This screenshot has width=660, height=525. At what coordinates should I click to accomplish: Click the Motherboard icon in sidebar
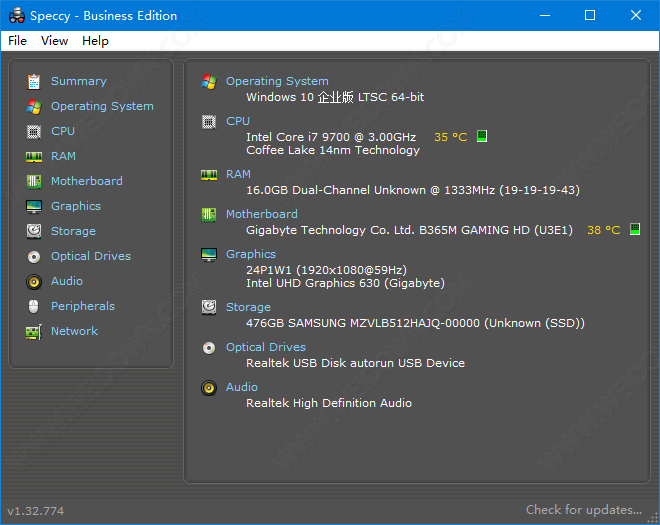coord(34,181)
